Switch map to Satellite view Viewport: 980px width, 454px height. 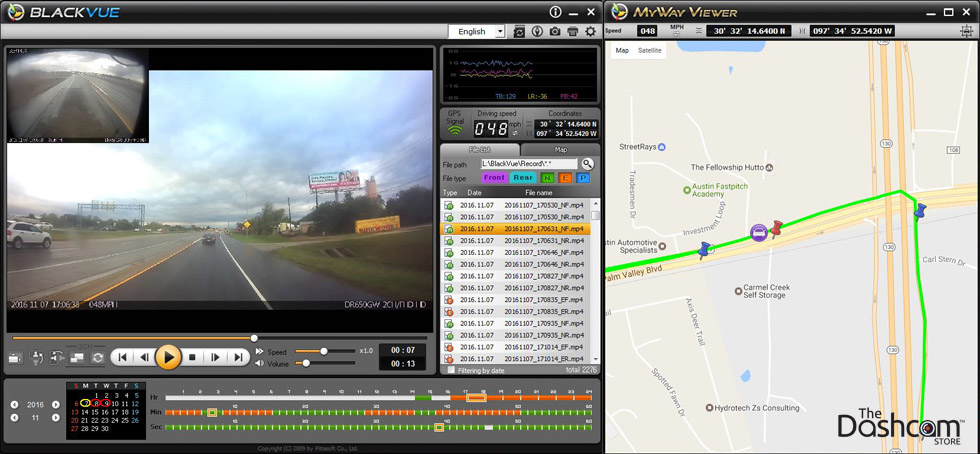650,50
